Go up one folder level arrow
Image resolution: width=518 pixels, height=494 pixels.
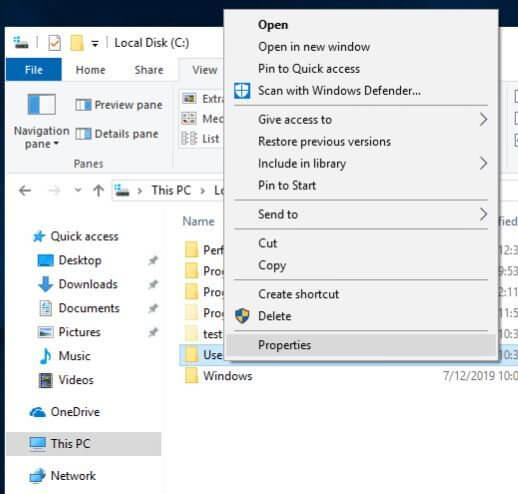98,191
